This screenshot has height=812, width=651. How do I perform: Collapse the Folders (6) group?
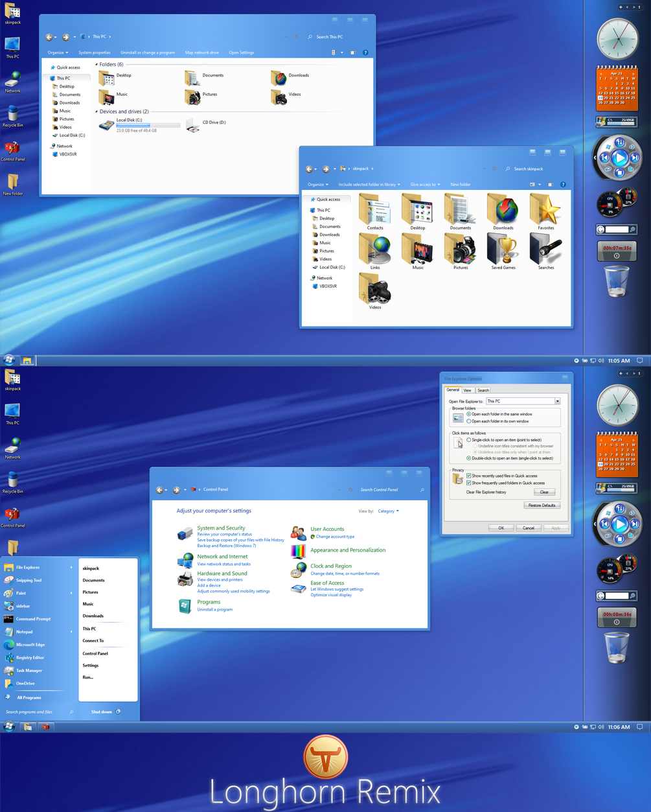(97, 65)
